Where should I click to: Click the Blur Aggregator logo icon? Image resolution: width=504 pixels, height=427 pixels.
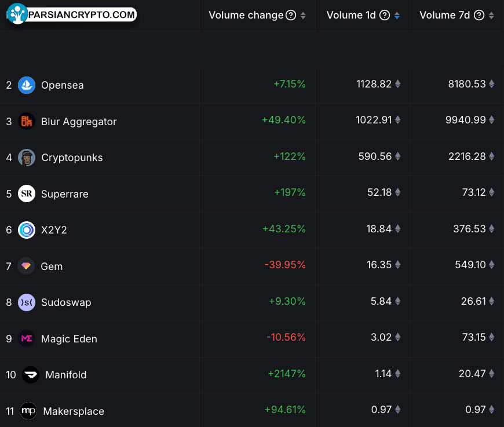click(27, 121)
